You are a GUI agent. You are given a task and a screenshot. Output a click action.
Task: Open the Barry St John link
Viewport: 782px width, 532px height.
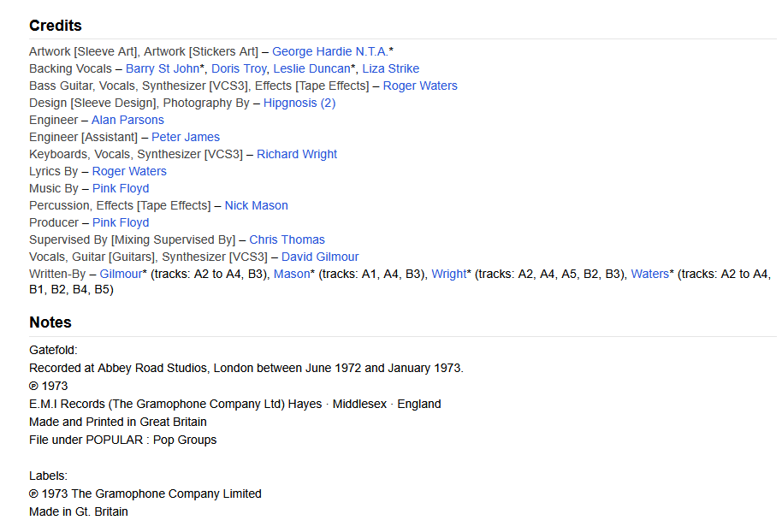(163, 68)
